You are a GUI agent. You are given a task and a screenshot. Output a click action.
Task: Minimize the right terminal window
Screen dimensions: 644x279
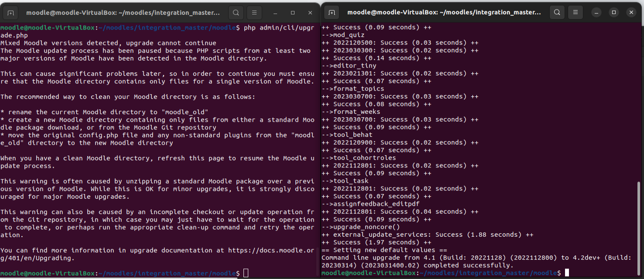pyautogui.click(x=596, y=12)
